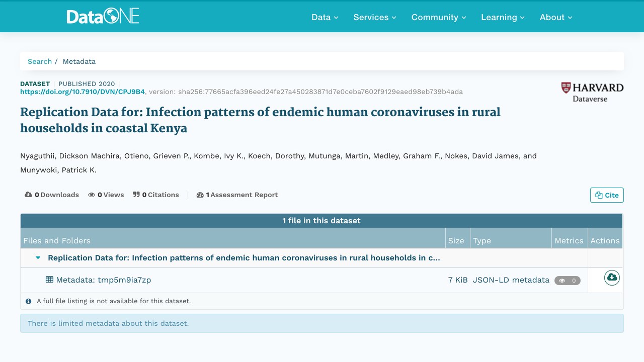This screenshot has height=362, width=644.
Task: Open the dataset DOI link
Action: click(x=83, y=92)
